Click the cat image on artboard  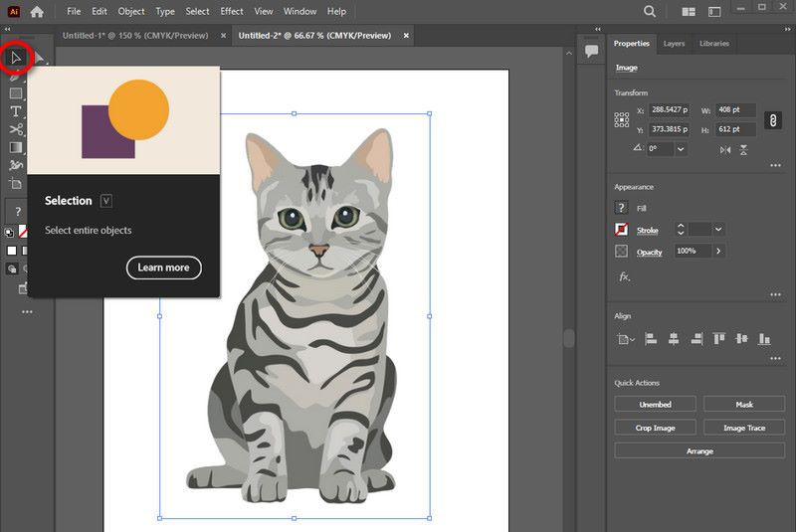(295, 315)
